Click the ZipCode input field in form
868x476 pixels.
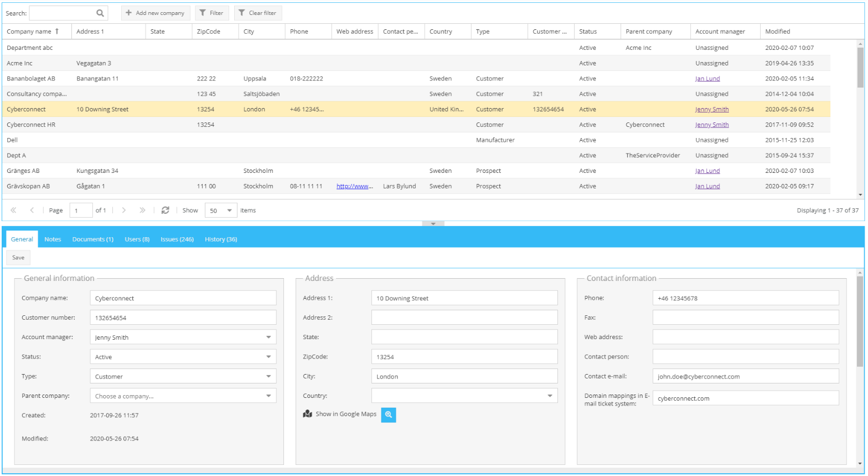click(464, 356)
